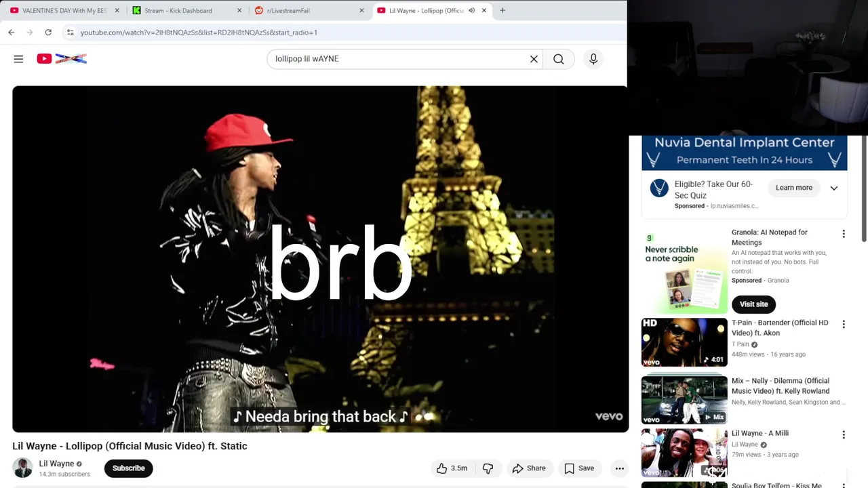
Task: Close the Lil Wayne Lollipop tab
Action: pos(484,10)
